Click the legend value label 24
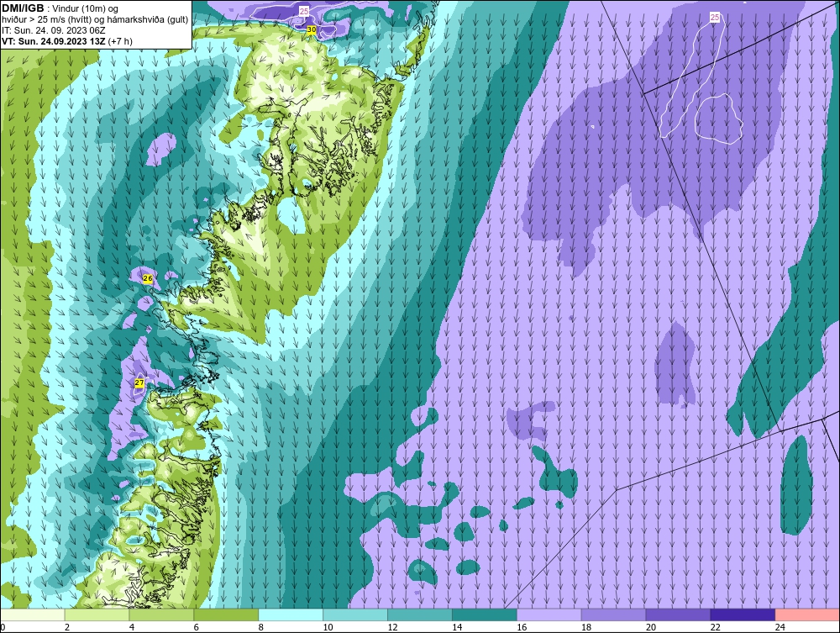Screen dimensions: 840x633 pos(780,627)
